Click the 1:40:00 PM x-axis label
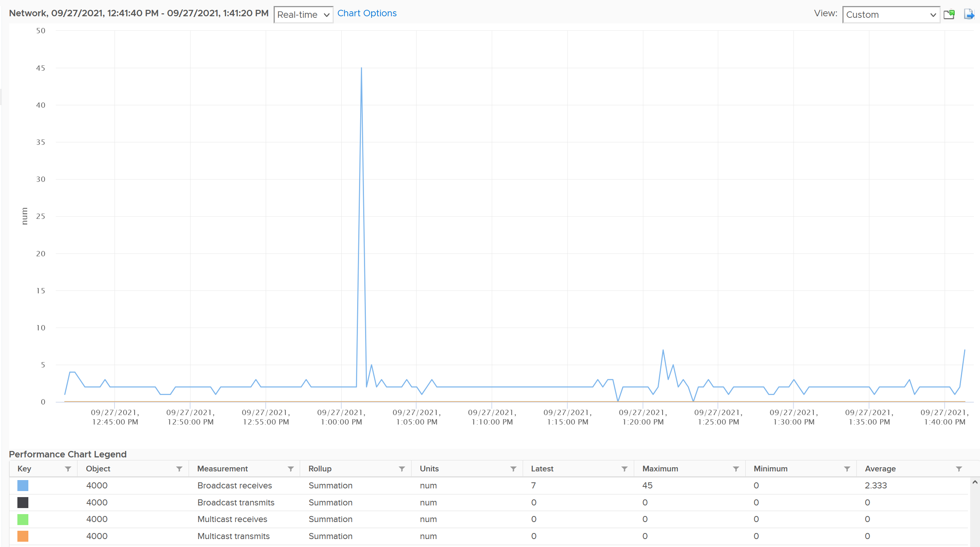The height and width of the screenshot is (547, 980). 944,417
